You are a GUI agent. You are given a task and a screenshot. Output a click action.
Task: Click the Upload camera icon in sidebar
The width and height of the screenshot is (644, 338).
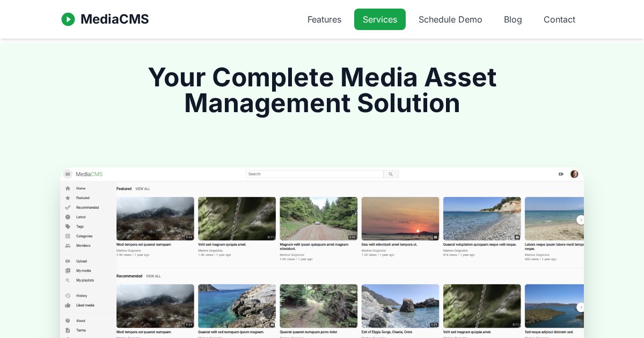(x=68, y=261)
